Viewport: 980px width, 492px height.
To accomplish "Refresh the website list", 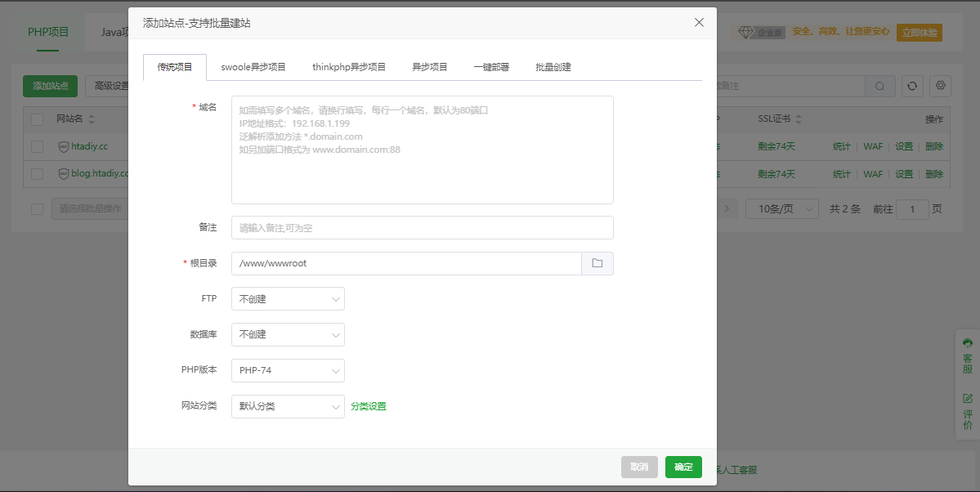I will pos(911,85).
